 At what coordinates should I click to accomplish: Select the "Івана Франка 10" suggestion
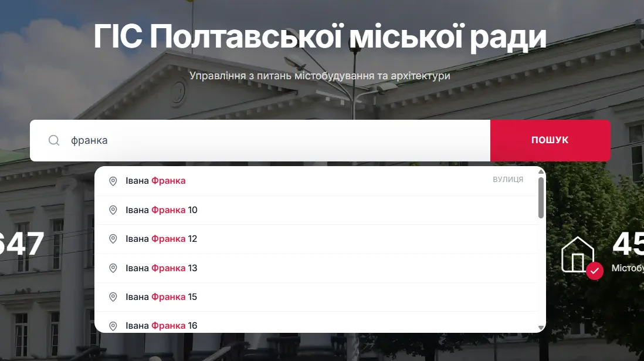161,210
